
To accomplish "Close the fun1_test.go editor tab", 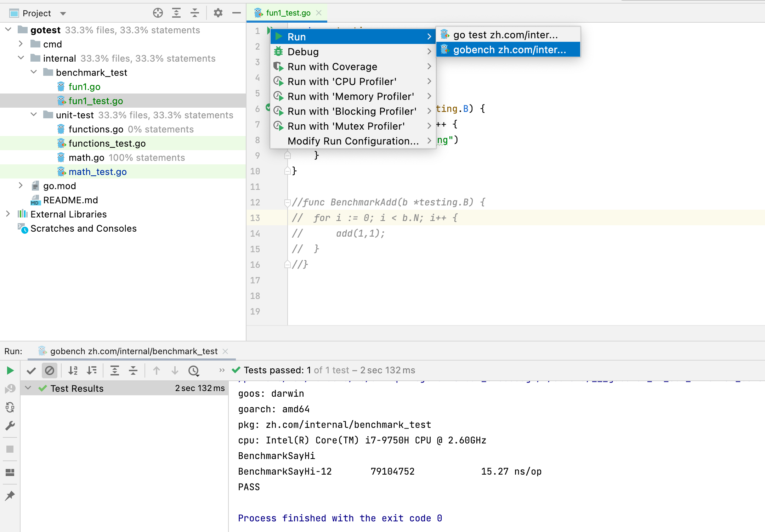I will click(319, 13).
